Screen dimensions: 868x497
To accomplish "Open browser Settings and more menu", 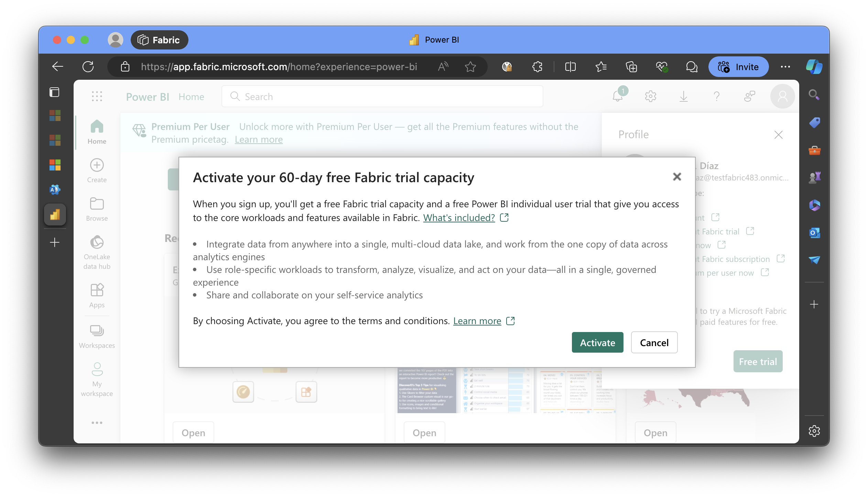I will (785, 67).
